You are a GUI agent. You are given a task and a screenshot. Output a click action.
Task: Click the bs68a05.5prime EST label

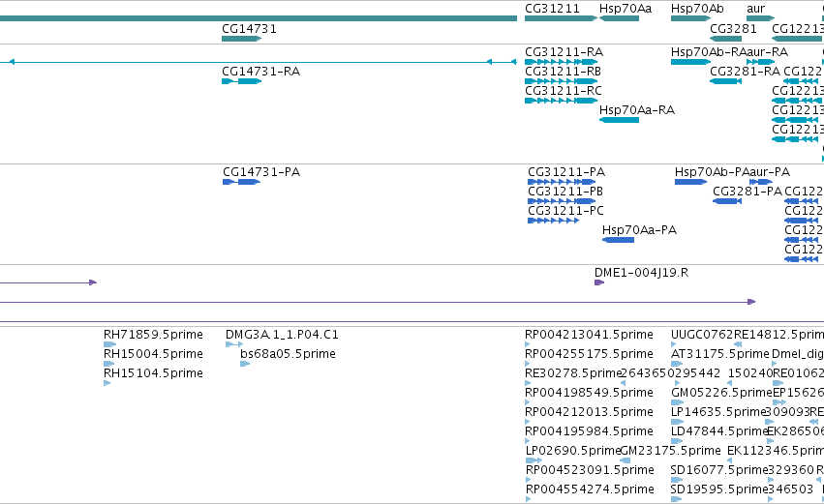coord(288,354)
